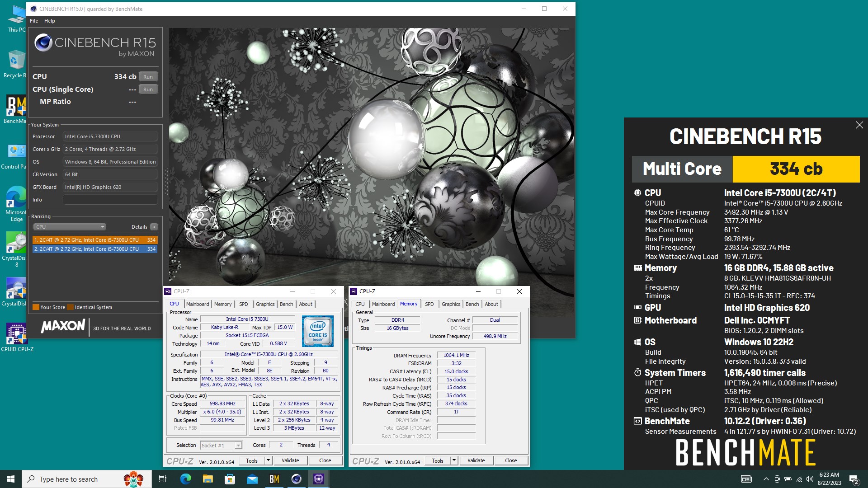868x488 pixels.
Task: Open About tab in left CPU-Z
Action: click(x=306, y=304)
